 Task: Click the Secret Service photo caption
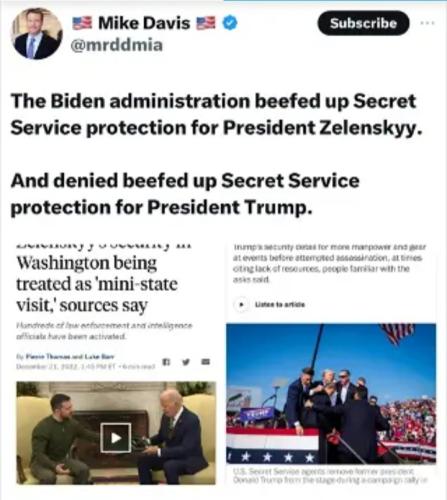point(330,476)
